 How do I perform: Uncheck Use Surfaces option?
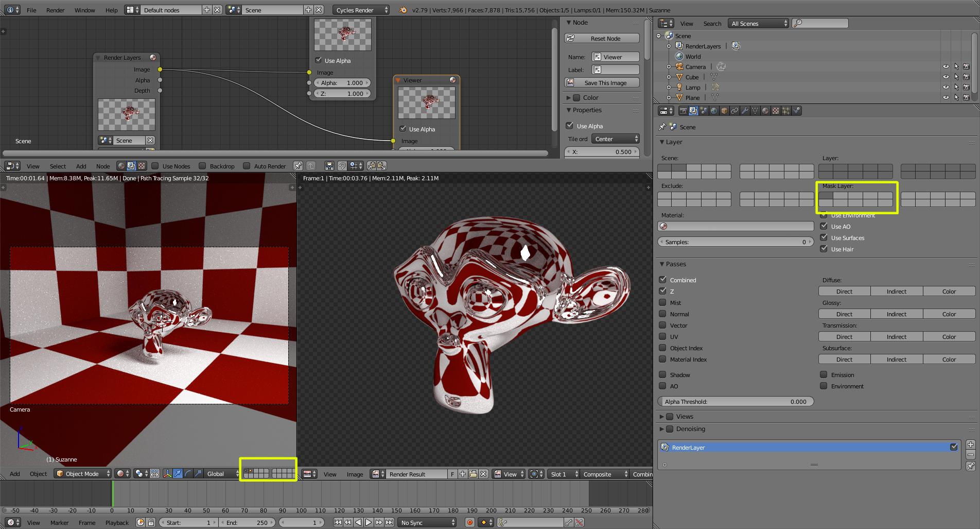click(x=824, y=237)
